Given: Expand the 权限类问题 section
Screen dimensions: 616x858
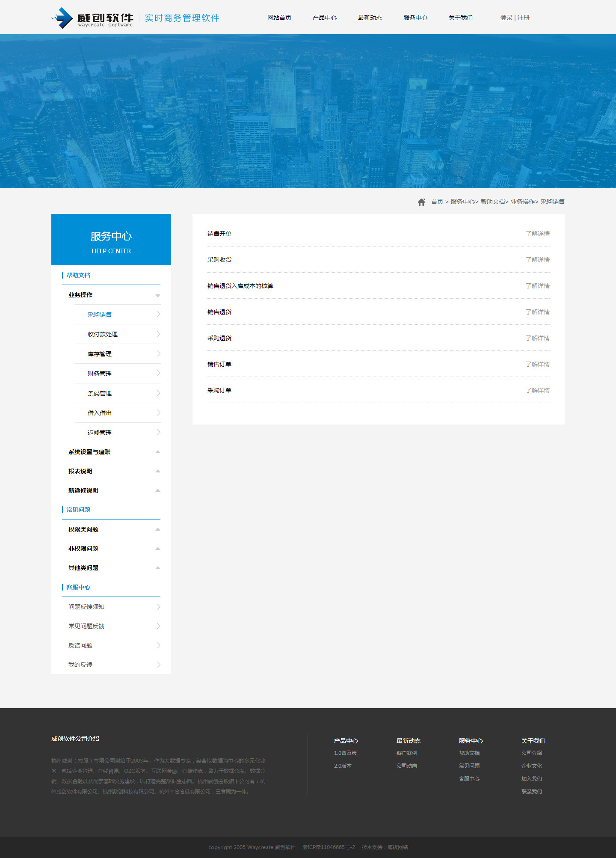Looking at the screenshot, I should click(158, 529).
